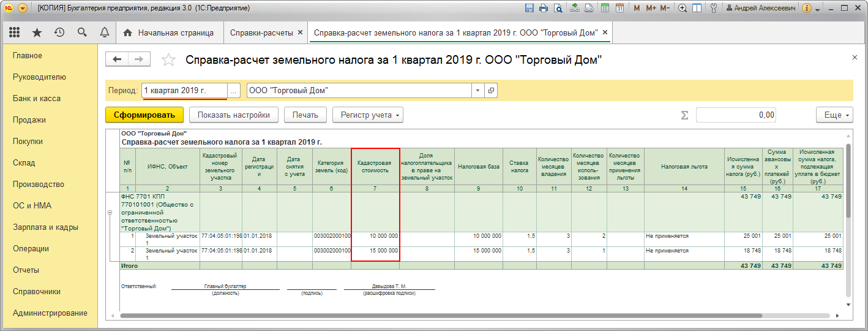Click the save (floppy disk) icon in title bar
Screen dimensions: 868x331
529,8
